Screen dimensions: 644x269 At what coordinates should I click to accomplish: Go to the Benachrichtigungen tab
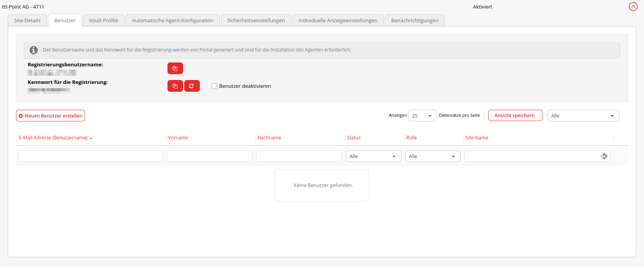click(415, 21)
